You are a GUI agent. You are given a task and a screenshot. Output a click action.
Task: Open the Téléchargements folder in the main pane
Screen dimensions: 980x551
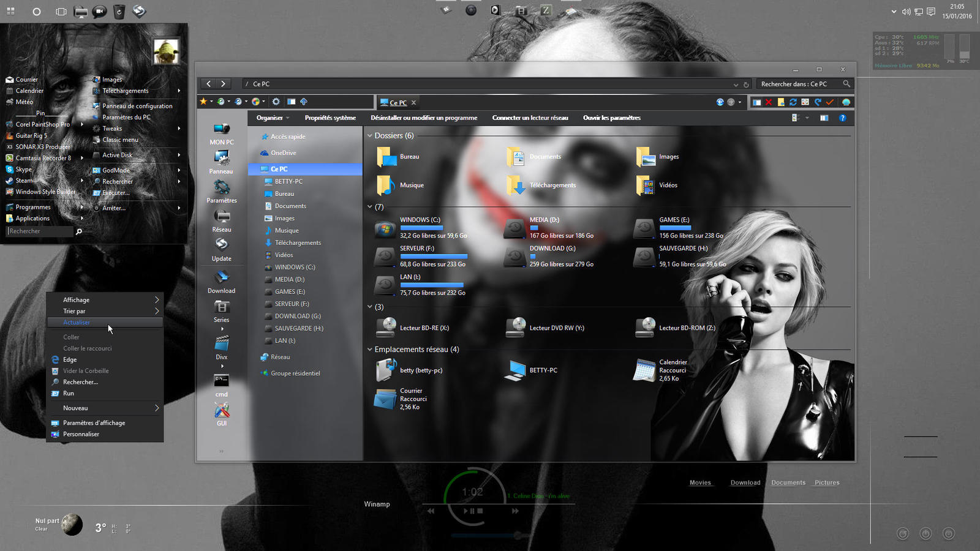tap(541, 185)
